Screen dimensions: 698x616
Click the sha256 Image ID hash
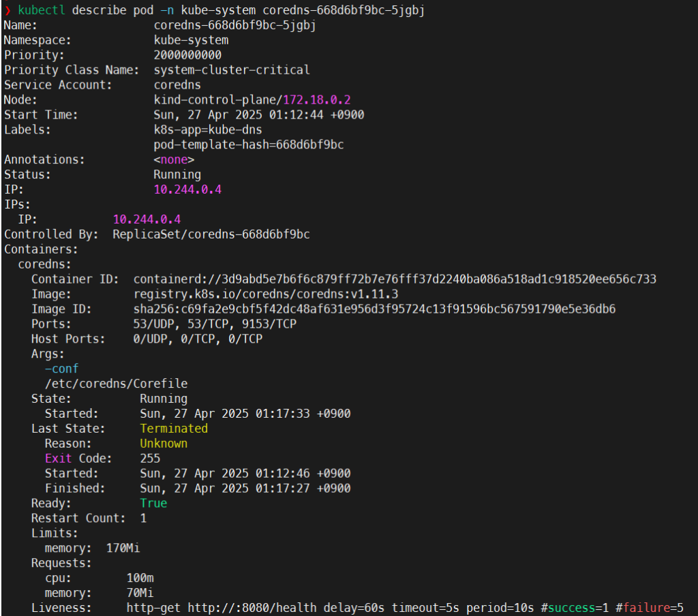tap(374, 309)
